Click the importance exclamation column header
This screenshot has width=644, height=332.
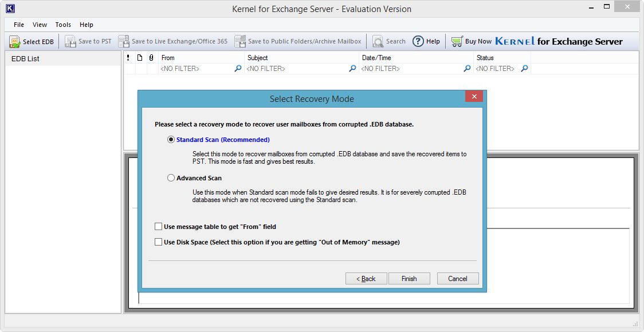[x=128, y=58]
